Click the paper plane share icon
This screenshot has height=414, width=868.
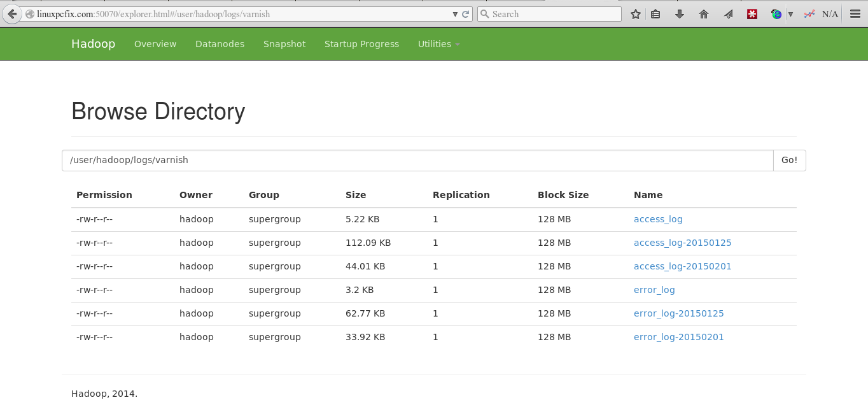[728, 14]
